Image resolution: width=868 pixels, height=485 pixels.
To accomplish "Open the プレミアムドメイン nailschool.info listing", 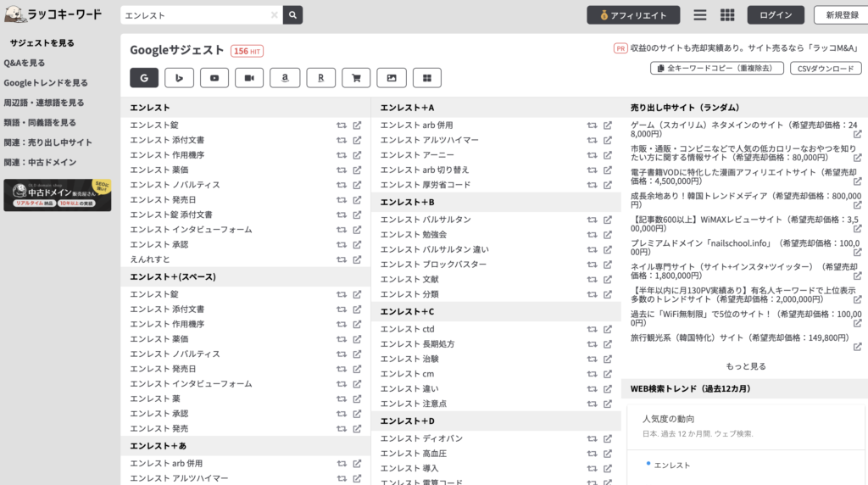I will 744,248.
